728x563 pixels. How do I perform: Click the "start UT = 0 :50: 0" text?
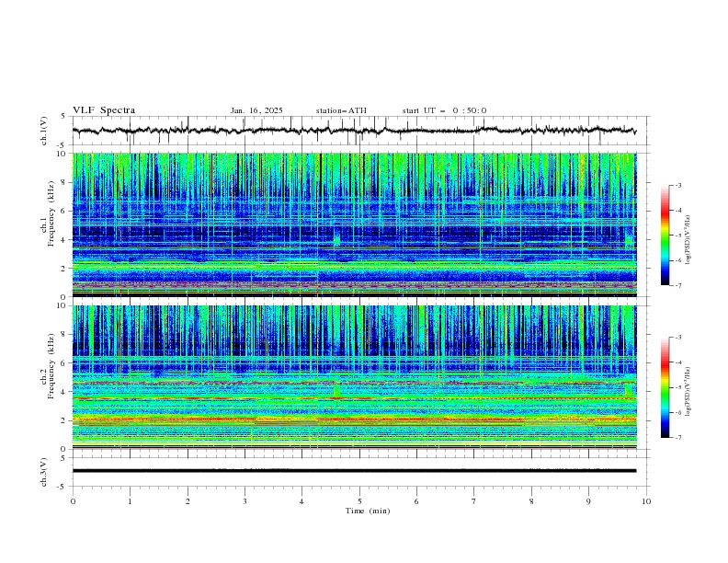444,110
